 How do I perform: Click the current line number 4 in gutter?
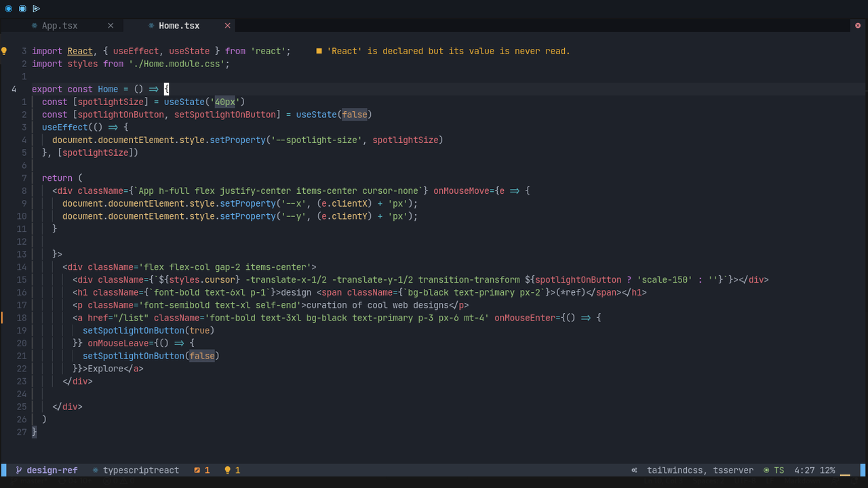pyautogui.click(x=14, y=89)
